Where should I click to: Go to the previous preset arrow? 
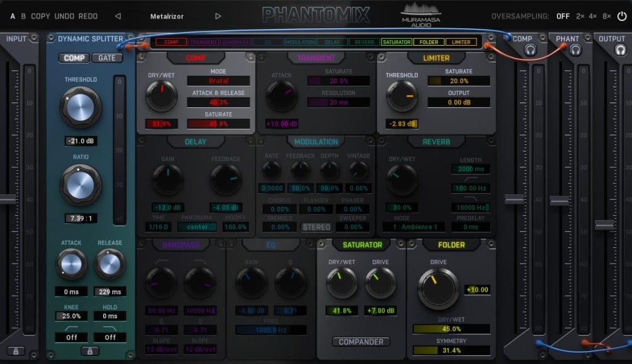point(118,16)
